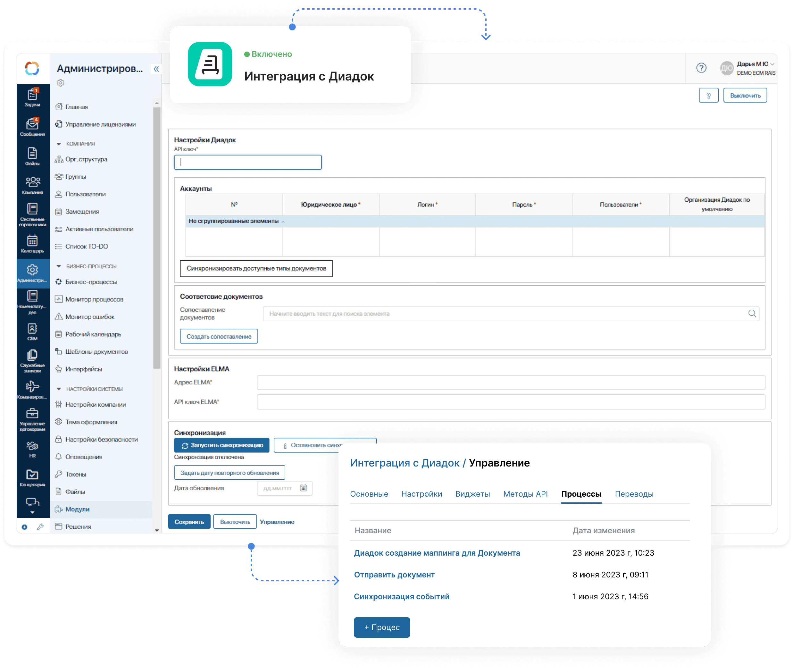The height and width of the screenshot is (672, 793).
Task: Click the ELMA logo at top left
Action: pyautogui.click(x=32, y=69)
